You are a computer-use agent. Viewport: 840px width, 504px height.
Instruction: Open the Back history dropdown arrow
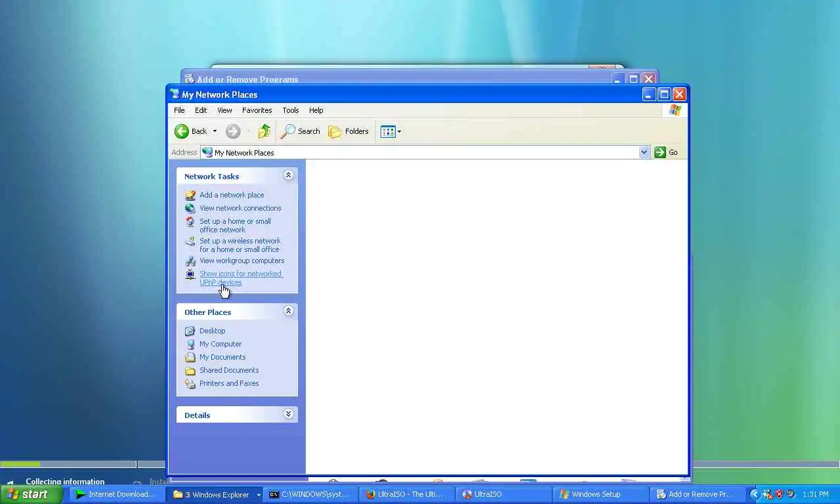(x=215, y=131)
